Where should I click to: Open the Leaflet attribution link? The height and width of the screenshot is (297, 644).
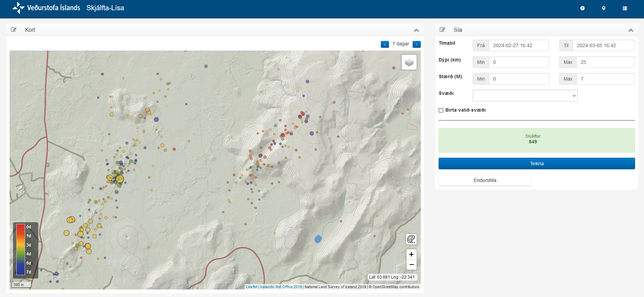(252, 287)
